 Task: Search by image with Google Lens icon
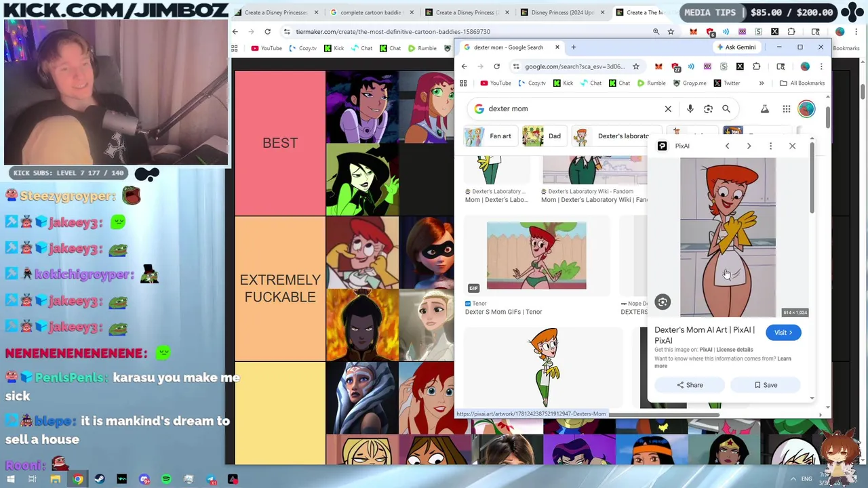click(x=708, y=108)
